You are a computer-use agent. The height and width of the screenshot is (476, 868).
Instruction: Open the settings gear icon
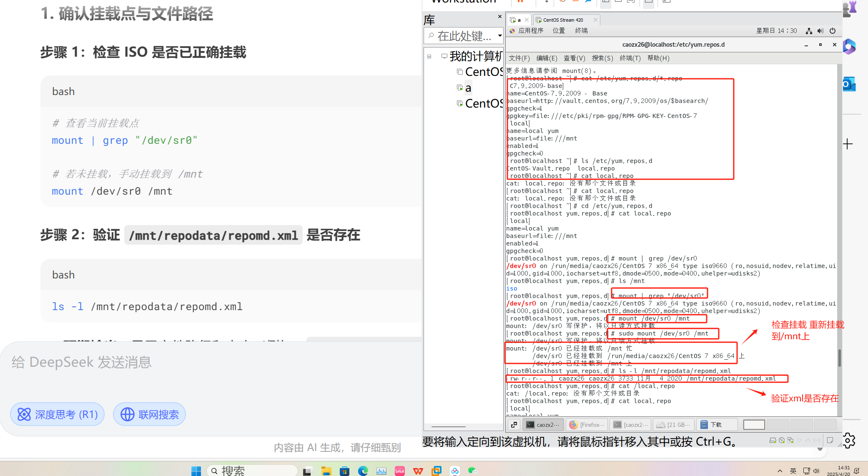coord(848,440)
